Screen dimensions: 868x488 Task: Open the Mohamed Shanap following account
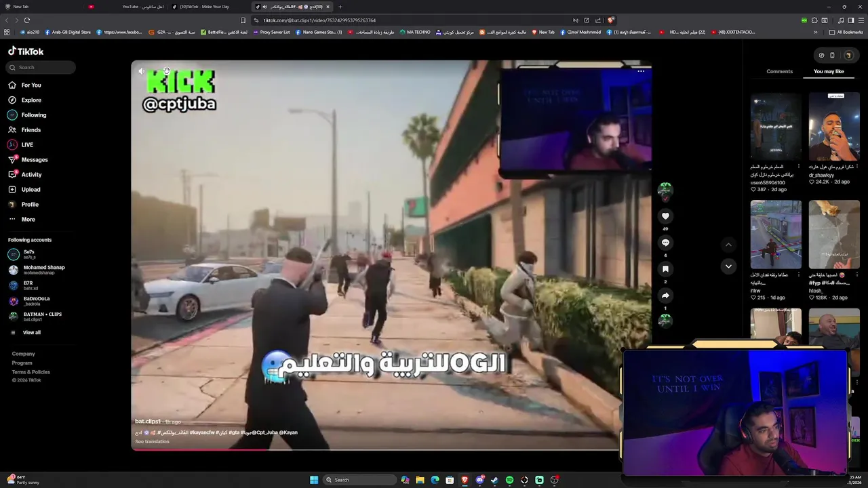coord(36,270)
